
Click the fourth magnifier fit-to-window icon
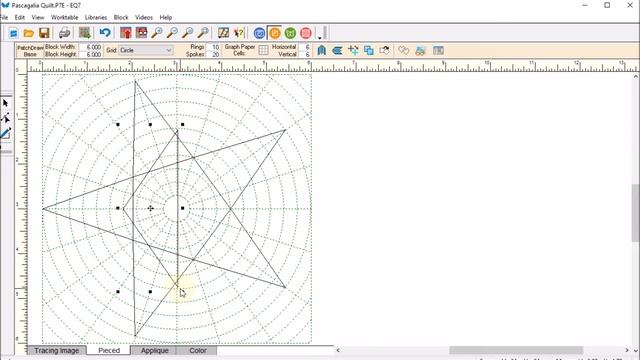203,33
